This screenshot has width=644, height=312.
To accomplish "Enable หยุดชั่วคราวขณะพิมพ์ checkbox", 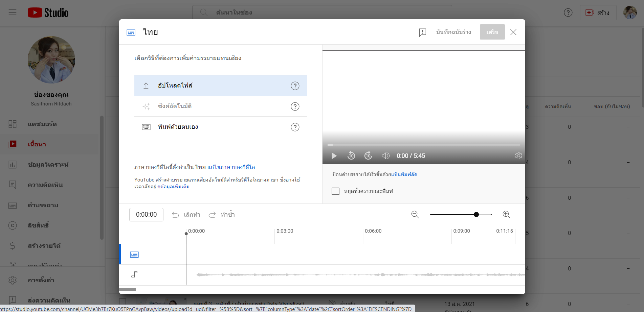I will 336,191.
